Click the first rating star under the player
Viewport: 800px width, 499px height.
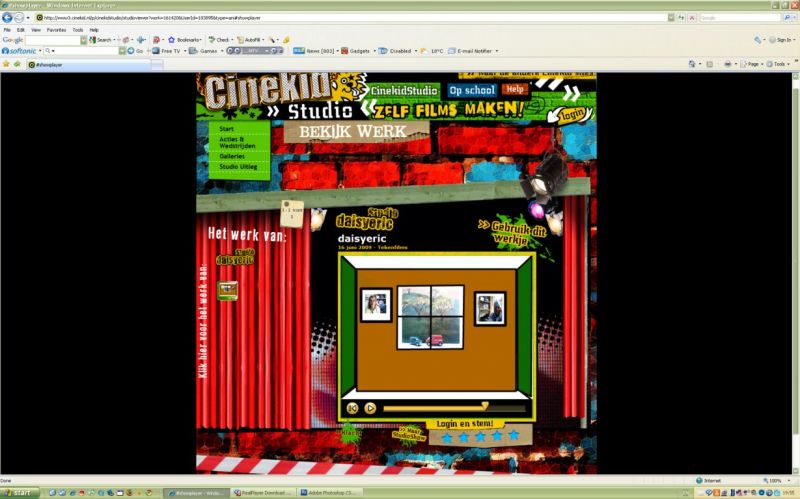[447, 436]
